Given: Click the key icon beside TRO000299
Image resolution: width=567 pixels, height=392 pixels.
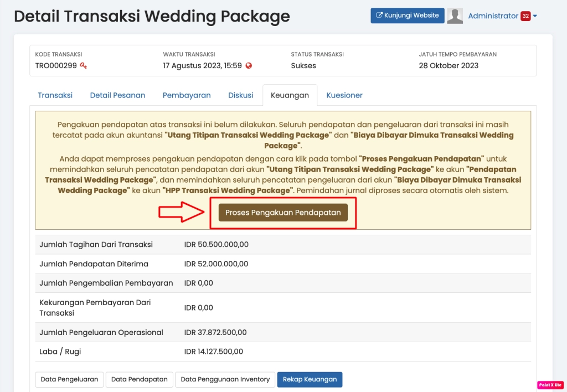Looking at the screenshot, I should (83, 65).
